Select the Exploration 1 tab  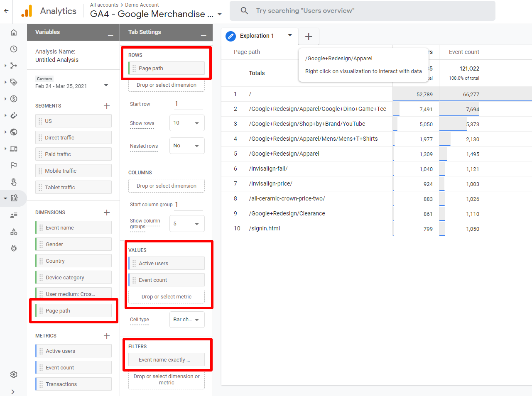pyautogui.click(x=257, y=36)
